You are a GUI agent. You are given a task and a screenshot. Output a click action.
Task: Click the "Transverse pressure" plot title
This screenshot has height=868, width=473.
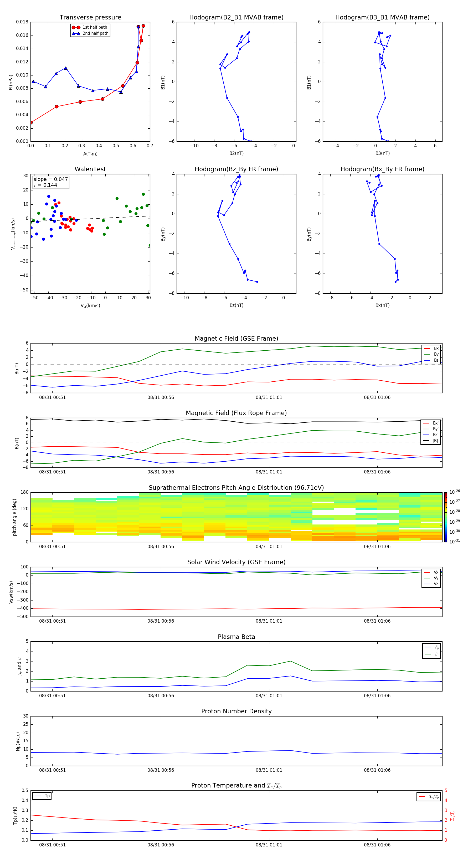pos(90,18)
